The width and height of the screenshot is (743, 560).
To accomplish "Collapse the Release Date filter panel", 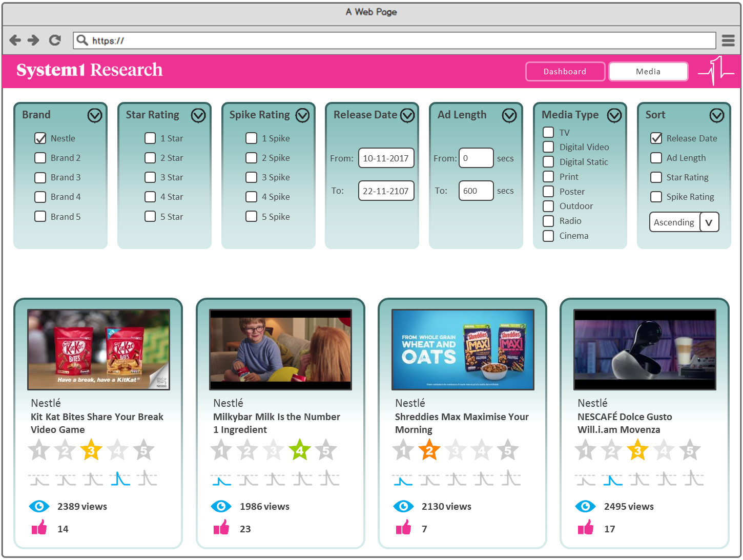I will [x=407, y=115].
